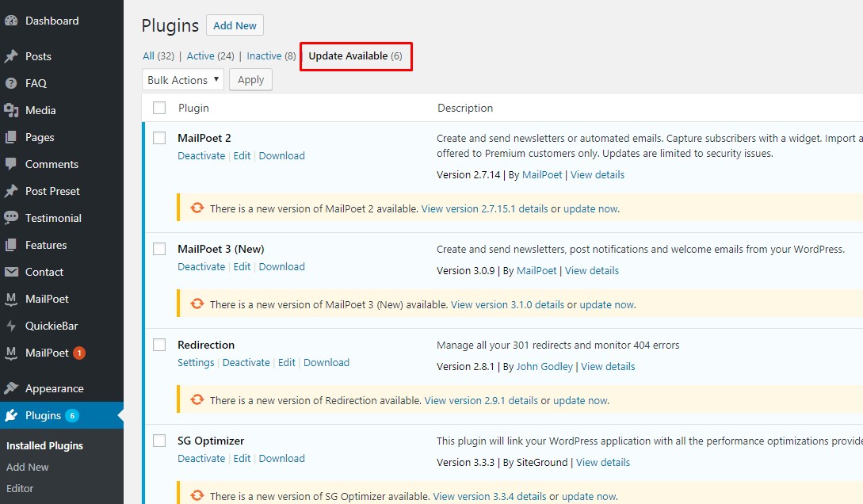
Task: Click Download link under SG Optimizer
Action: tap(282, 458)
